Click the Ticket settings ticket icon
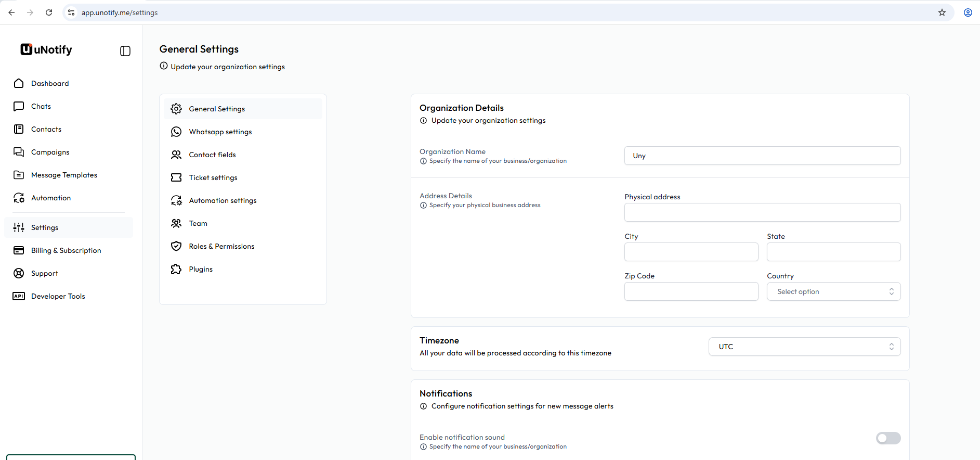The height and width of the screenshot is (460, 980). tap(176, 177)
